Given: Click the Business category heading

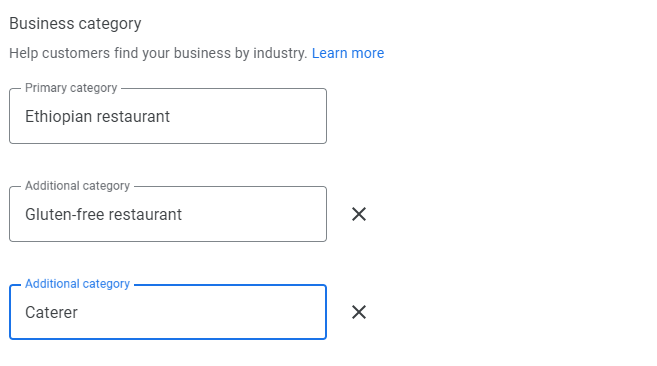Looking at the screenshot, I should click(75, 24).
